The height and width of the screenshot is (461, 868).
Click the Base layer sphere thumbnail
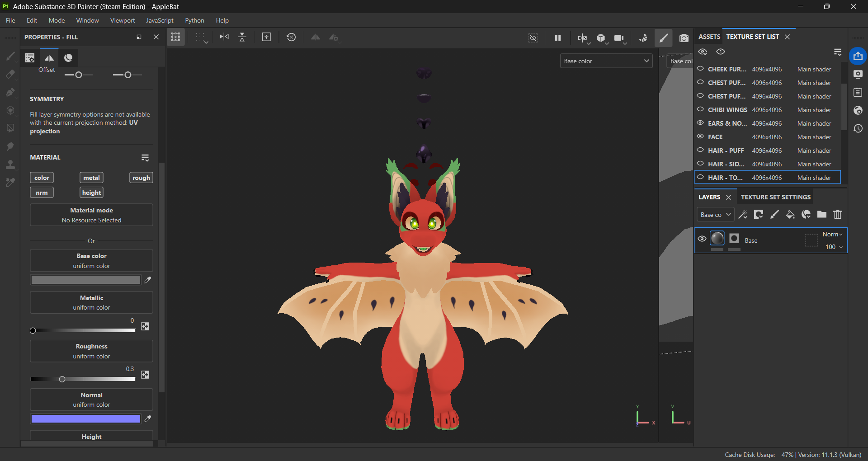coord(717,239)
